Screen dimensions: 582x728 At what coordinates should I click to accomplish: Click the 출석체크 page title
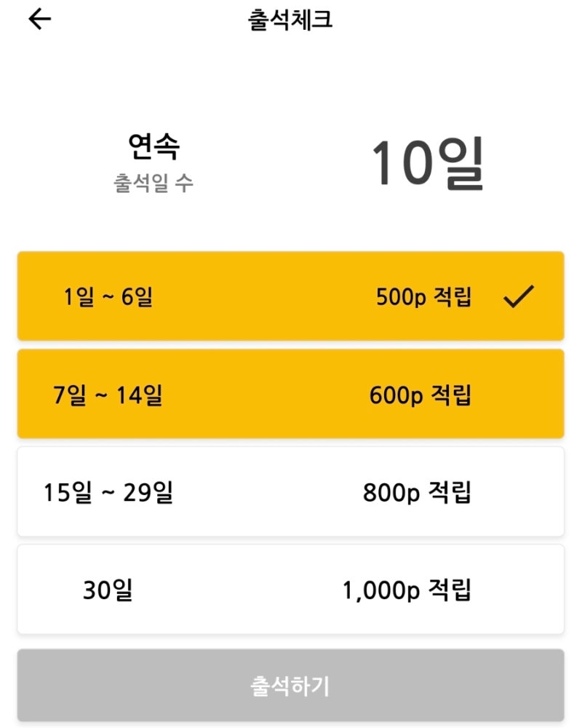tap(290, 20)
